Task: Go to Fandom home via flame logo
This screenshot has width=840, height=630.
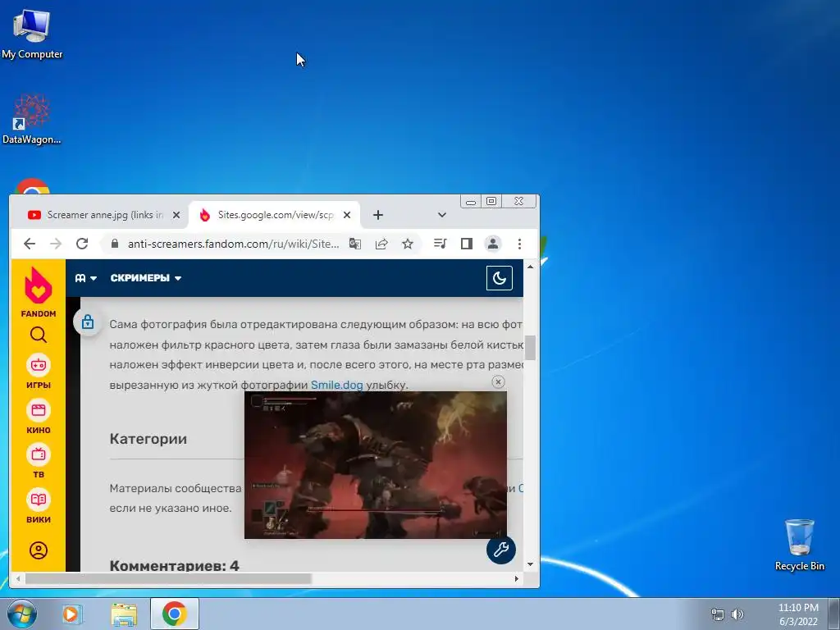Action: coord(38,293)
